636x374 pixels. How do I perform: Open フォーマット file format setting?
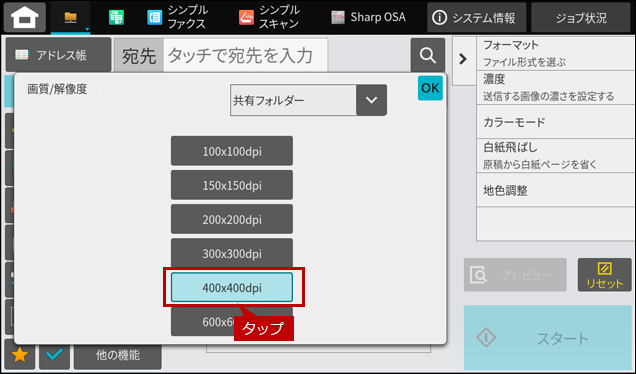(556, 53)
